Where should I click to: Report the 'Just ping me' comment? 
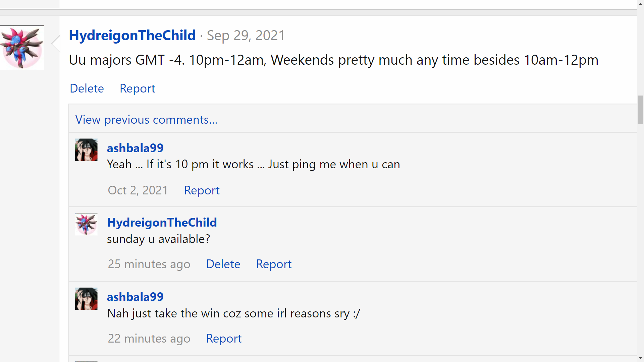[x=202, y=190]
